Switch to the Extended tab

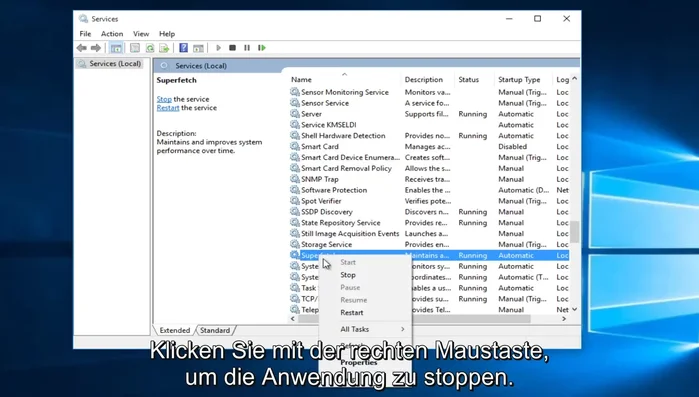tap(175, 330)
